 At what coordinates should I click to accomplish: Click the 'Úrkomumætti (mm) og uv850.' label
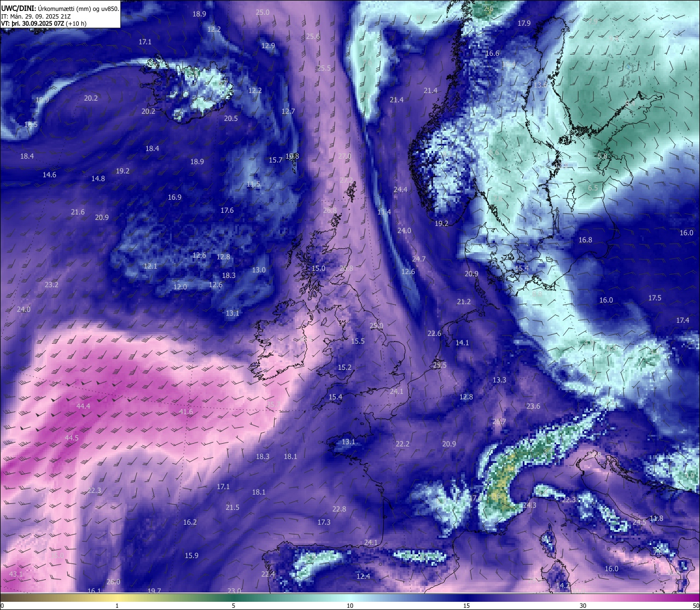click(78, 8)
